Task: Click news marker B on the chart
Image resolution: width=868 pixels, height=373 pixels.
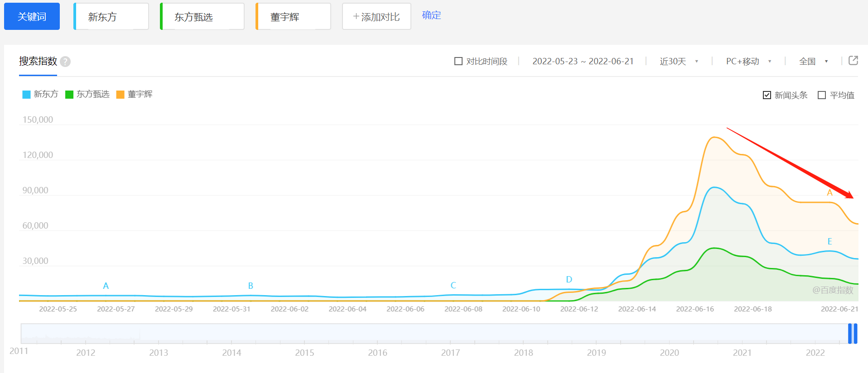Action: coord(251,286)
